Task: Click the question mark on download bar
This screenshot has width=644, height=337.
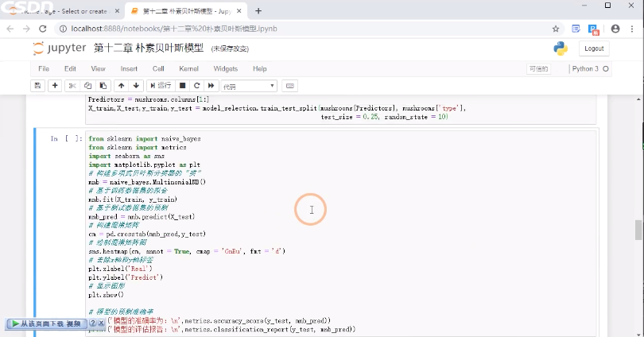Action: click(x=93, y=323)
